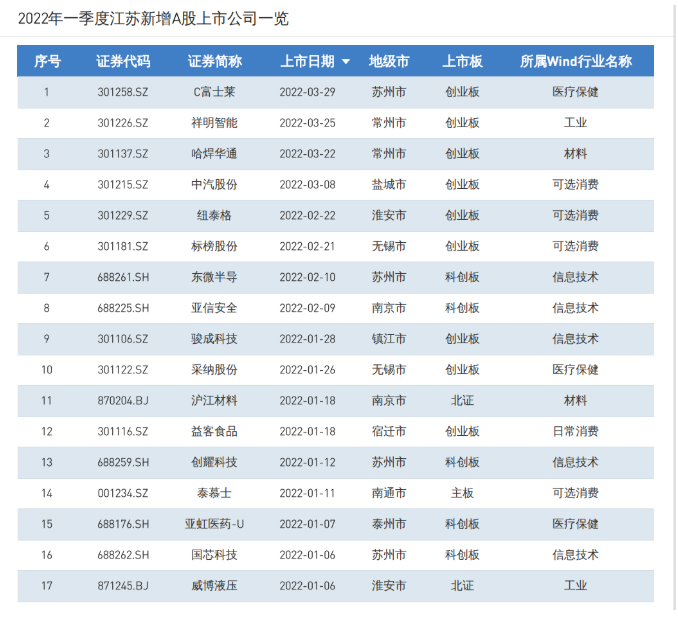Click the sort arrow next to 上市日期

click(x=345, y=62)
